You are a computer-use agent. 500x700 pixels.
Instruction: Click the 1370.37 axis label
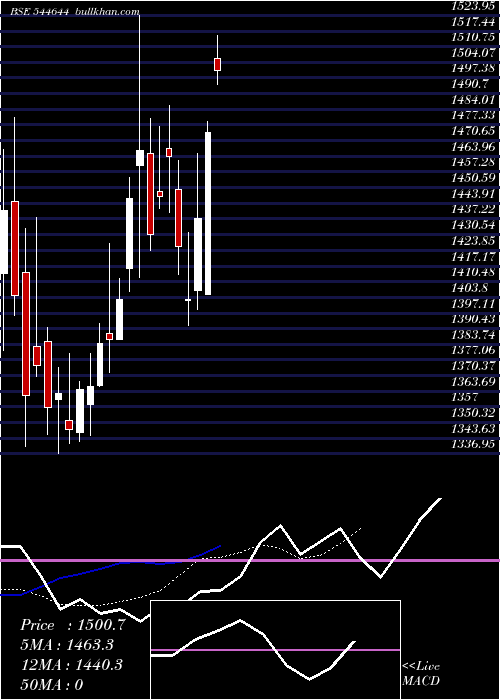click(473, 366)
